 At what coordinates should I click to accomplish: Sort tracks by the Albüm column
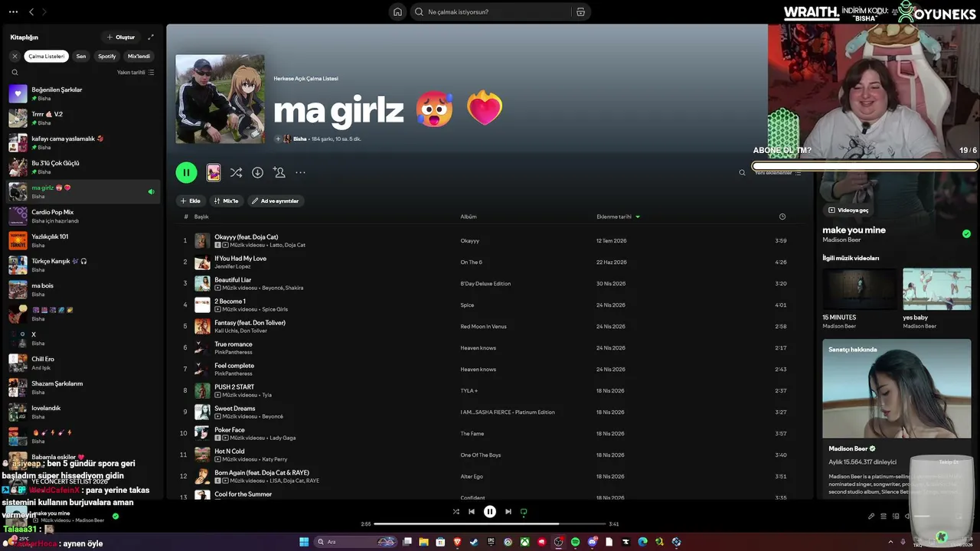pyautogui.click(x=468, y=217)
